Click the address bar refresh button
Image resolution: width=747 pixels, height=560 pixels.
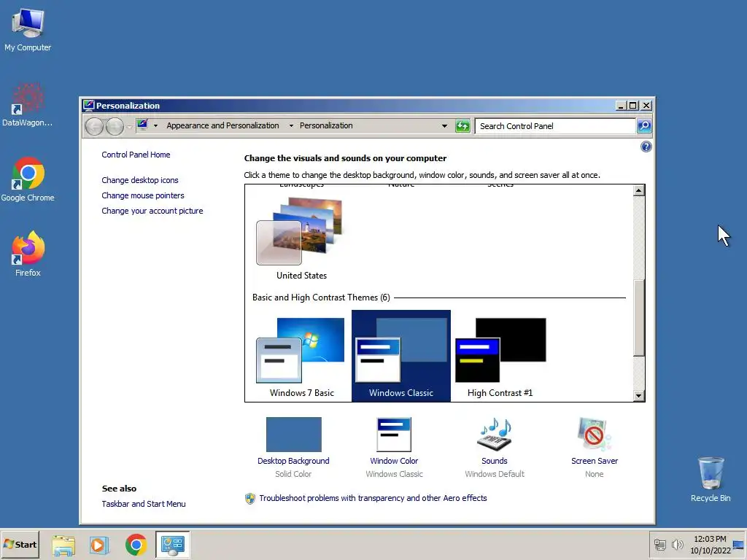462,126
